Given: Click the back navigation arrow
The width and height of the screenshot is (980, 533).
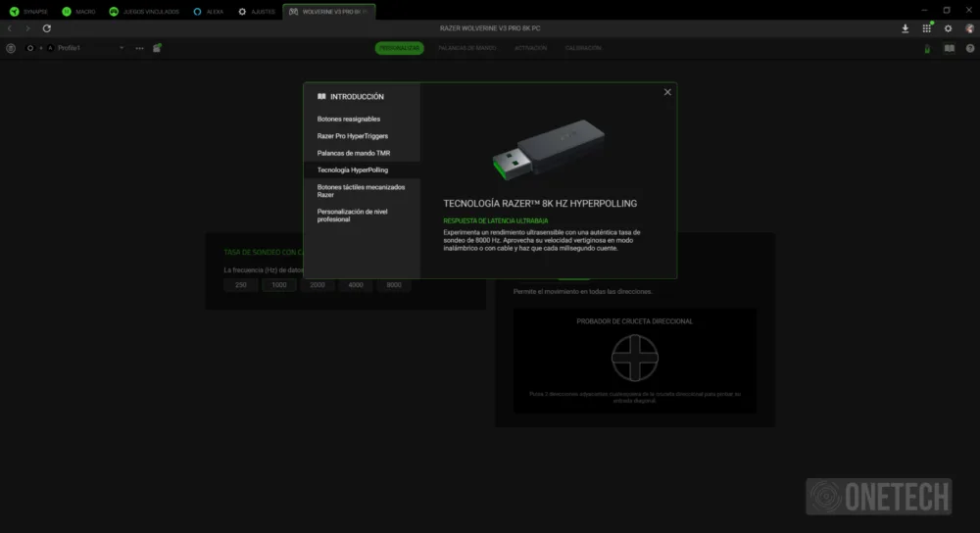Looking at the screenshot, I should pyautogui.click(x=10, y=28).
